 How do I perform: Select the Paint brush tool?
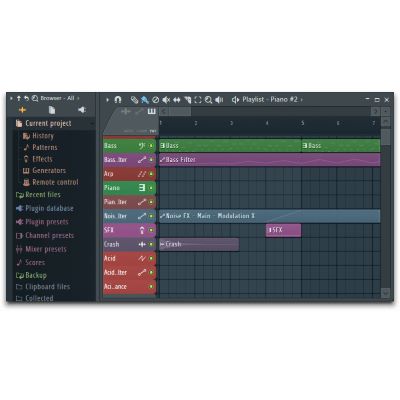coord(144,100)
